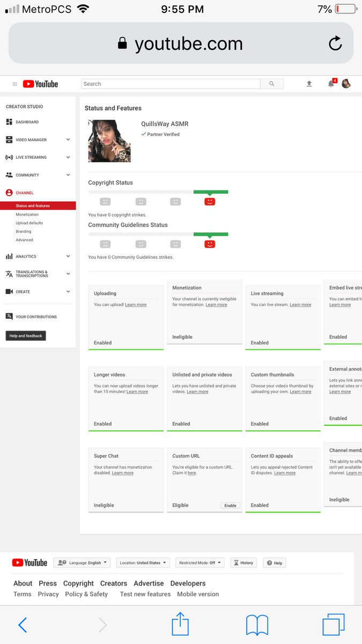Expand the Community section chevron
This screenshot has height=644, width=362.
tap(68, 175)
